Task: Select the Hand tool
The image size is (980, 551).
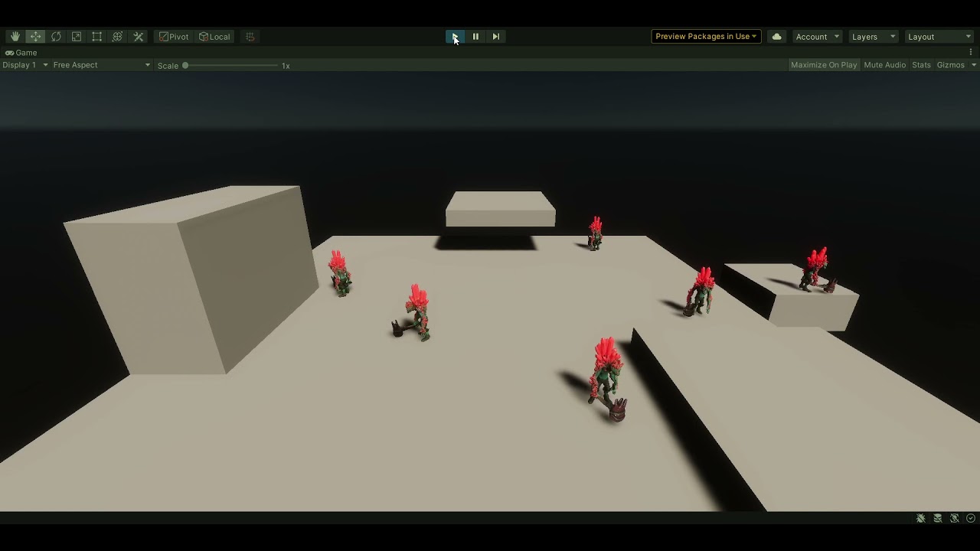Action: coord(15,37)
